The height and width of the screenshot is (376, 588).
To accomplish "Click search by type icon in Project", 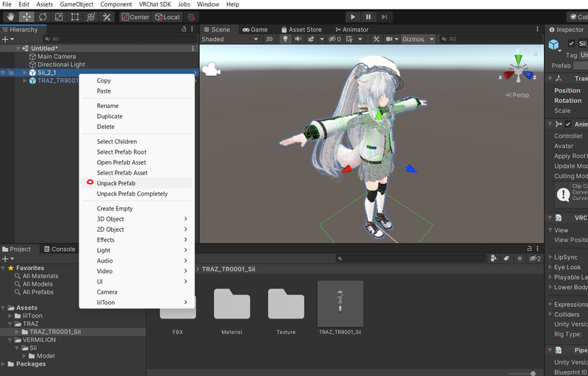I will point(493,258).
